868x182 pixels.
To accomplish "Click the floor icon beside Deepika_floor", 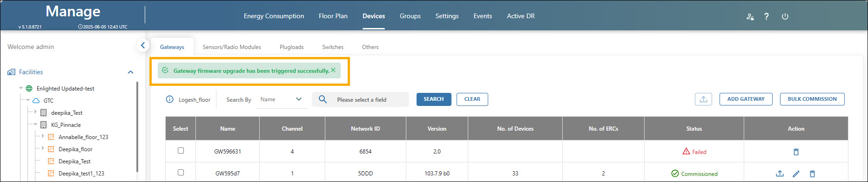I will [x=51, y=149].
